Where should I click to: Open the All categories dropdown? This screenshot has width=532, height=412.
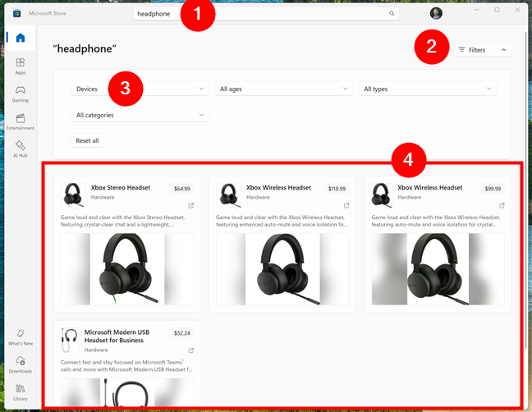[x=140, y=115]
